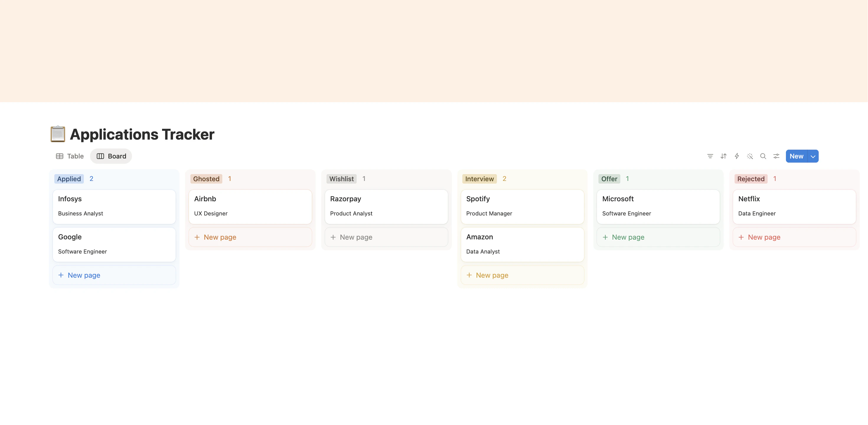868x425 pixels.
Task: Open the Airbnb UX Designer card
Action: (x=250, y=207)
